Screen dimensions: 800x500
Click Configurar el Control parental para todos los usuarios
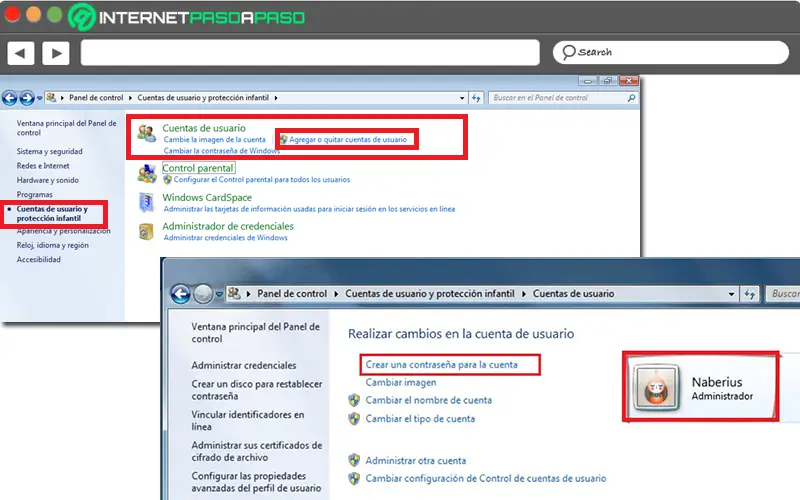point(262,180)
